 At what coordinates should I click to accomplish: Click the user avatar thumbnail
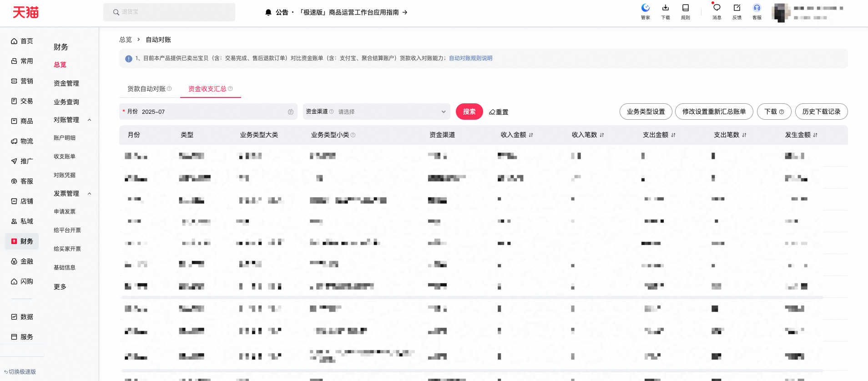click(x=781, y=13)
